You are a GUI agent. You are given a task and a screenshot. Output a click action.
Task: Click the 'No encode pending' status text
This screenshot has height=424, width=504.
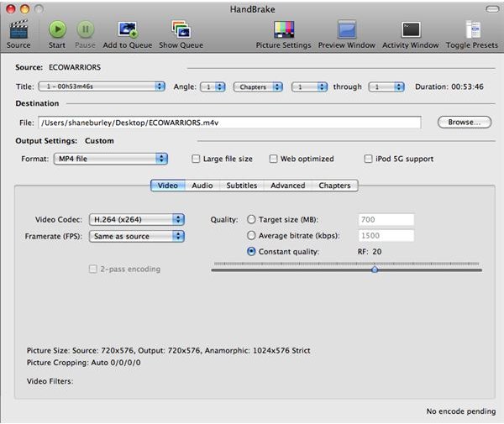point(461,411)
